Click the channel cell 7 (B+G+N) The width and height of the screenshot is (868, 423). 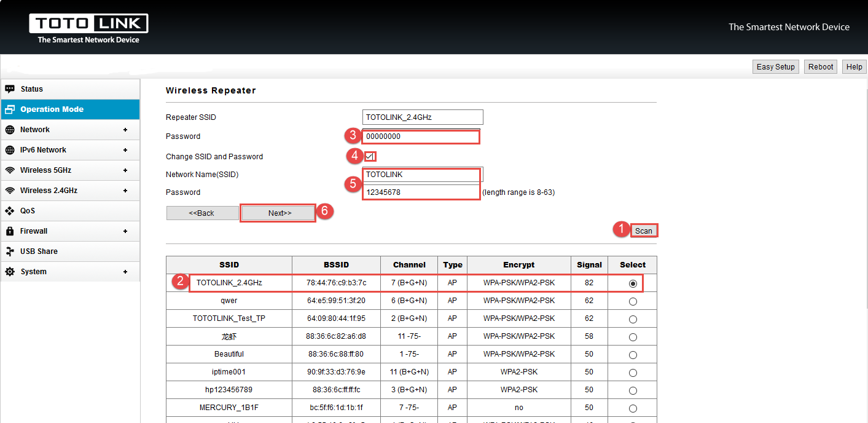pyautogui.click(x=409, y=283)
